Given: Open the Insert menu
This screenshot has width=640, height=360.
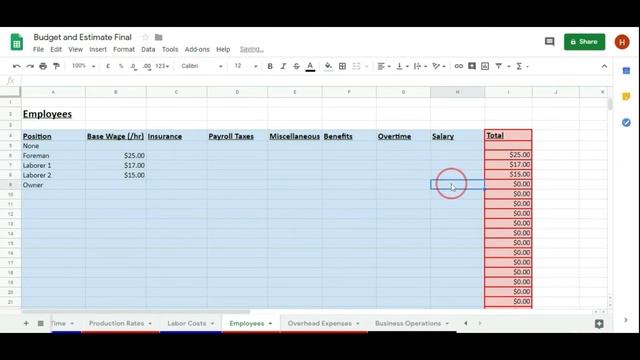Looking at the screenshot, I should point(98,49).
